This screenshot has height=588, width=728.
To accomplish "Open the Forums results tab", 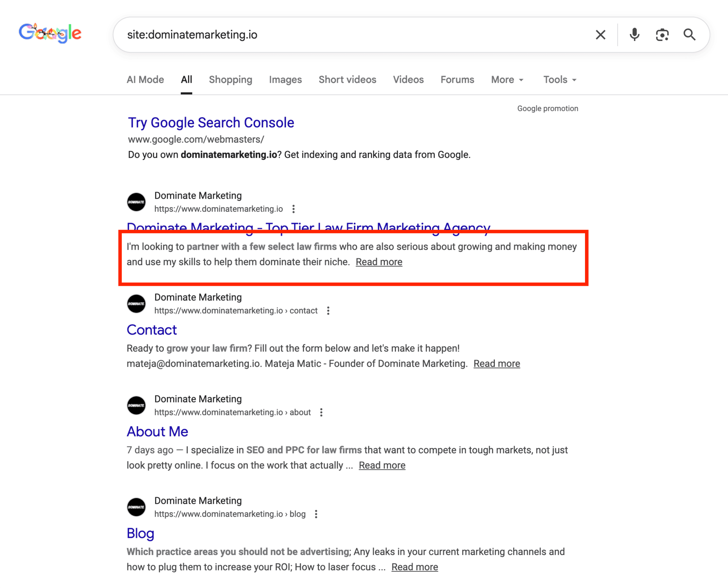I will click(457, 80).
